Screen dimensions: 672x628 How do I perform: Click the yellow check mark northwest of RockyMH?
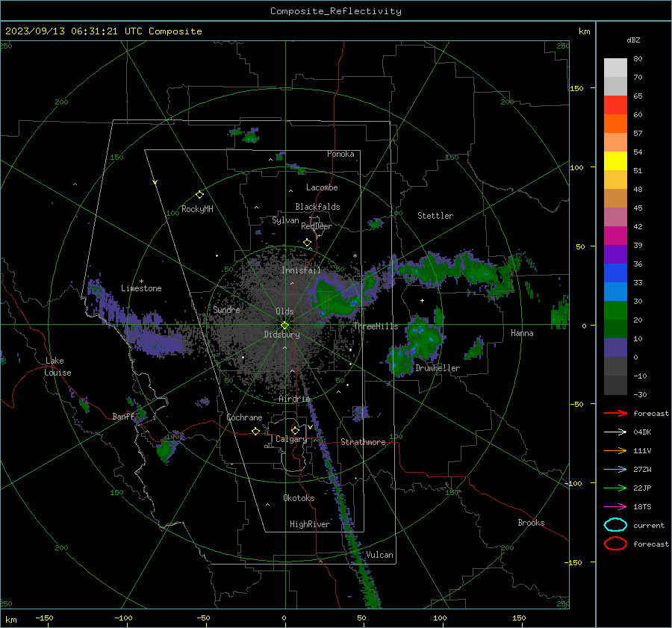pyautogui.click(x=155, y=182)
